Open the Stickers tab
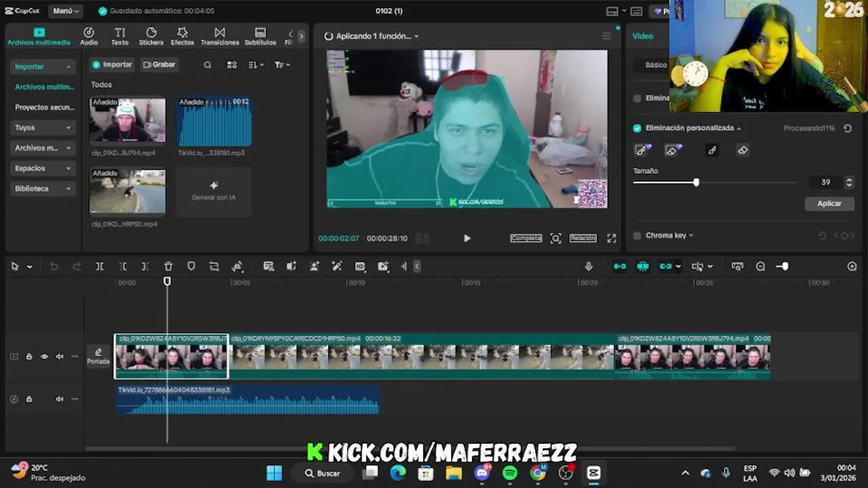 pos(151,37)
